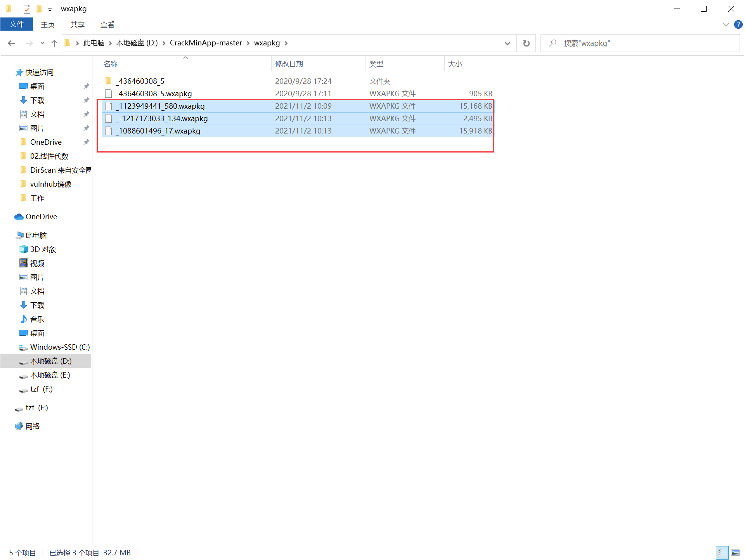This screenshot has height=560, width=745.
Task: Open 本地磁盘 (E:) drive
Action: [50, 375]
